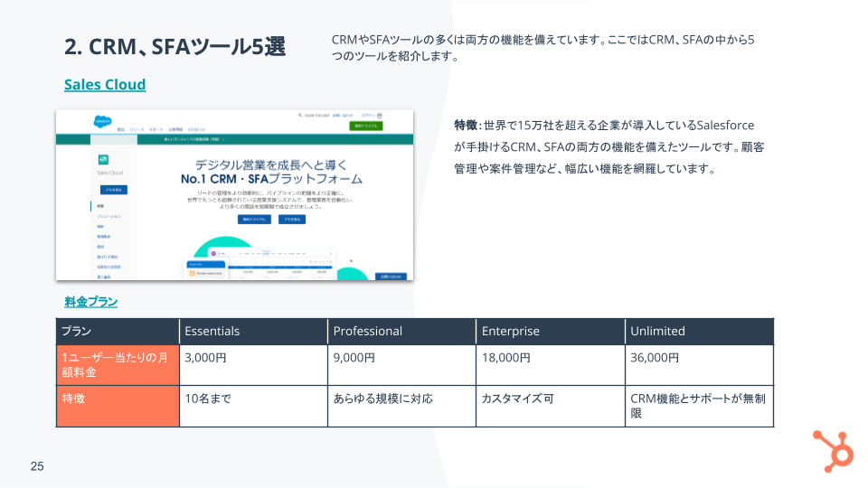Click the 10名まで cell
The height and width of the screenshot is (488, 868).
[x=253, y=406]
